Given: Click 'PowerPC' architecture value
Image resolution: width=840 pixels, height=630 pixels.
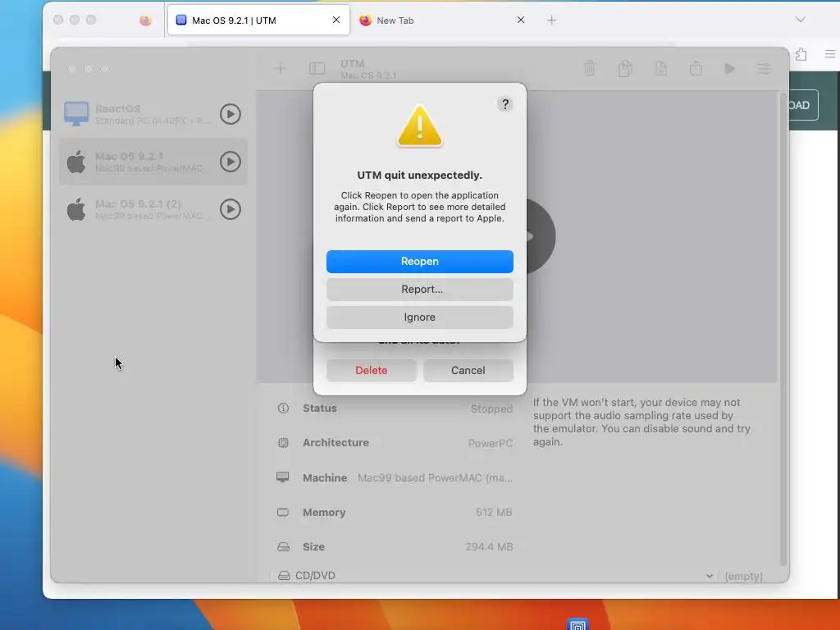Looking at the screenshot, I should pyautogui.click(x=491, y=443).
